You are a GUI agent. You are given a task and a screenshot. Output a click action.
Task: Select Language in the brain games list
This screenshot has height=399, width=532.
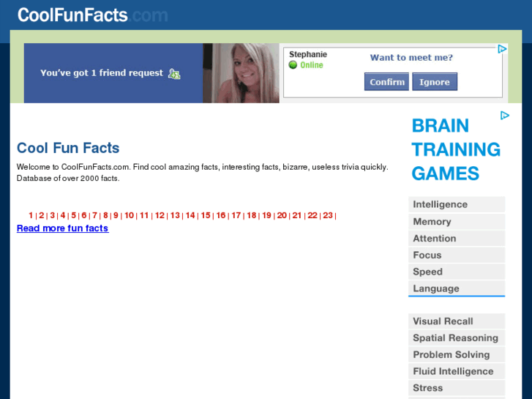tap(457, 288)
